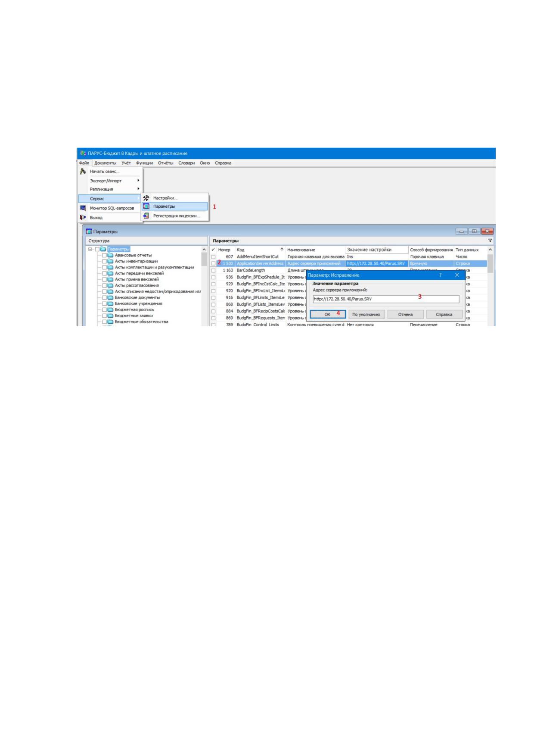The height and width of the screenshot is (756, 534).
Task: Click the folder icon of Авансовые отчеты
Action: coord(111,255)
